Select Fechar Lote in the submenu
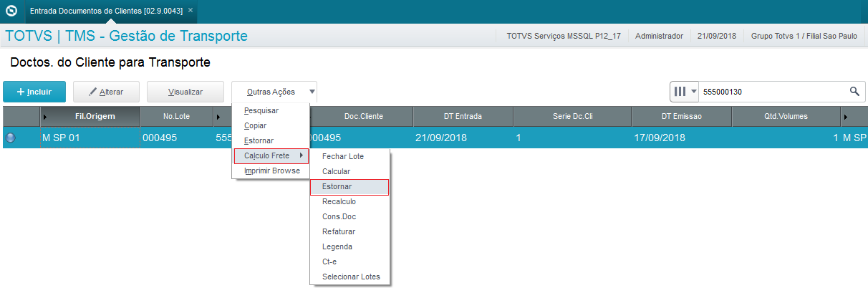 point(349,156)
